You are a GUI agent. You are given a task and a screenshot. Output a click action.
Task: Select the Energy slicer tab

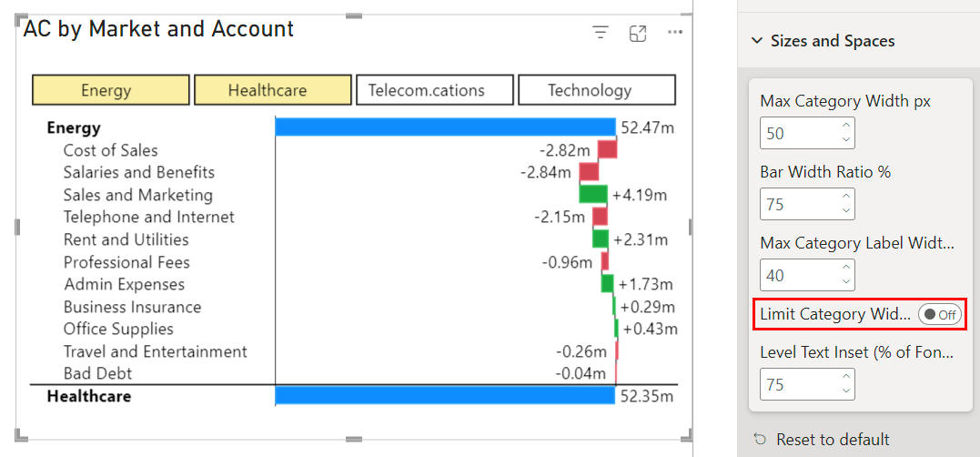110,90
